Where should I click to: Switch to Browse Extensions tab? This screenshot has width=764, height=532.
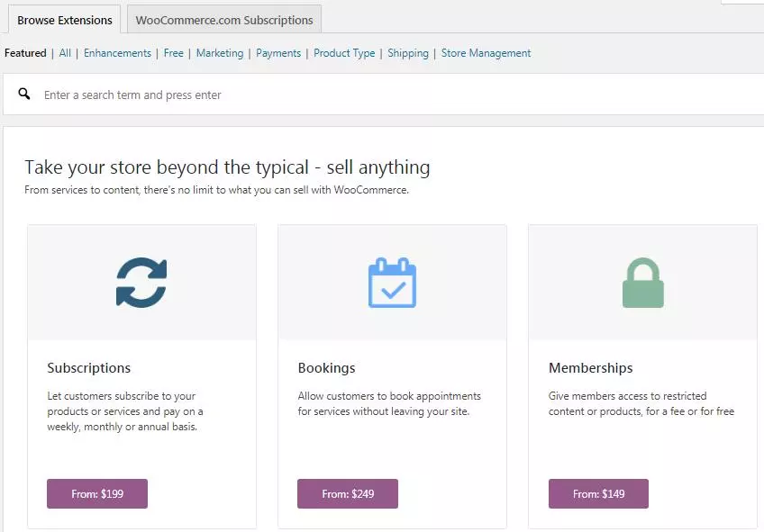pos(64,20)
